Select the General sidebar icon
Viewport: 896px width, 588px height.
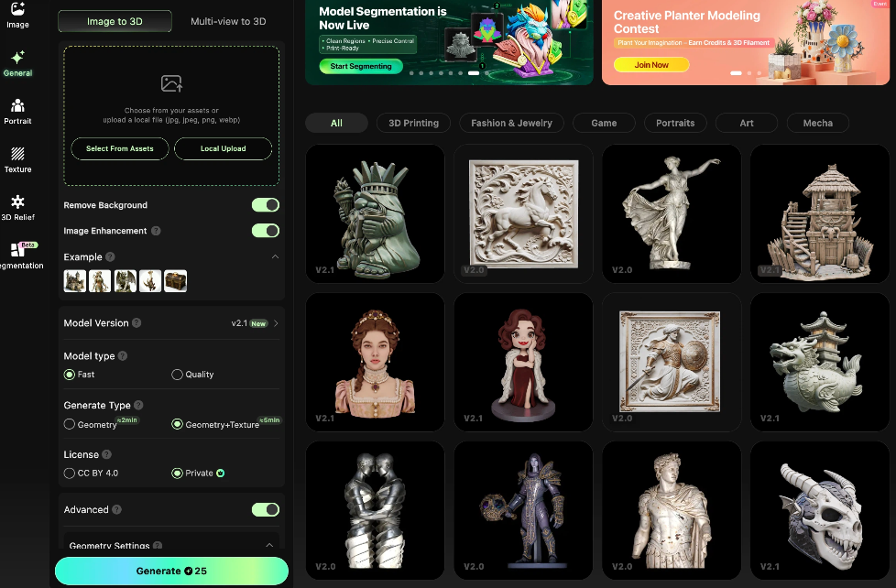coord(17,63)
